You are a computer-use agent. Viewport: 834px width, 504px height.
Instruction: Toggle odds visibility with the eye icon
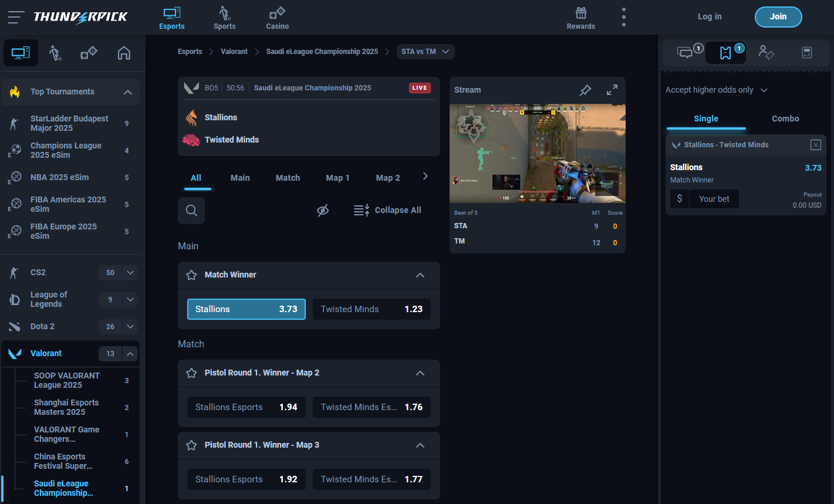pyautogui.click(x=323, y=209)
